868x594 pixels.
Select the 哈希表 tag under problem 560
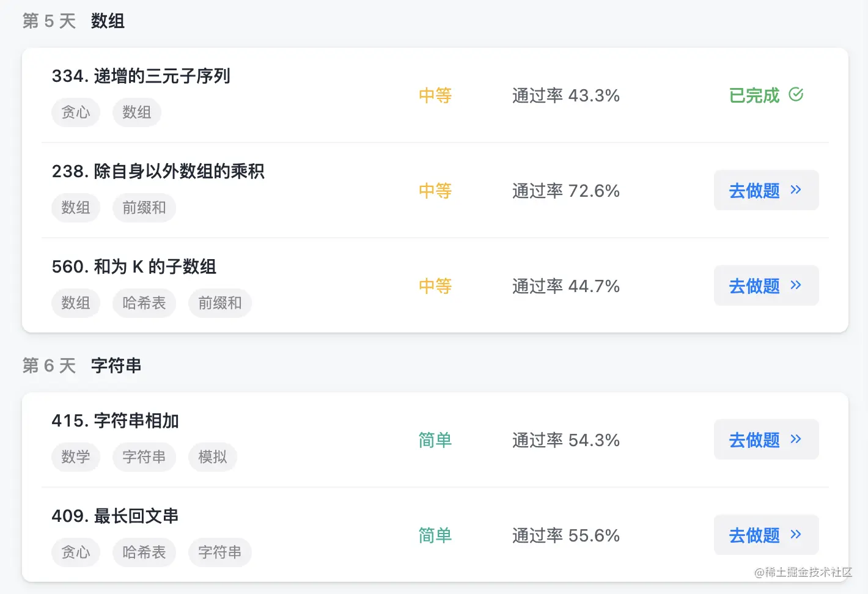pos(144,303)
